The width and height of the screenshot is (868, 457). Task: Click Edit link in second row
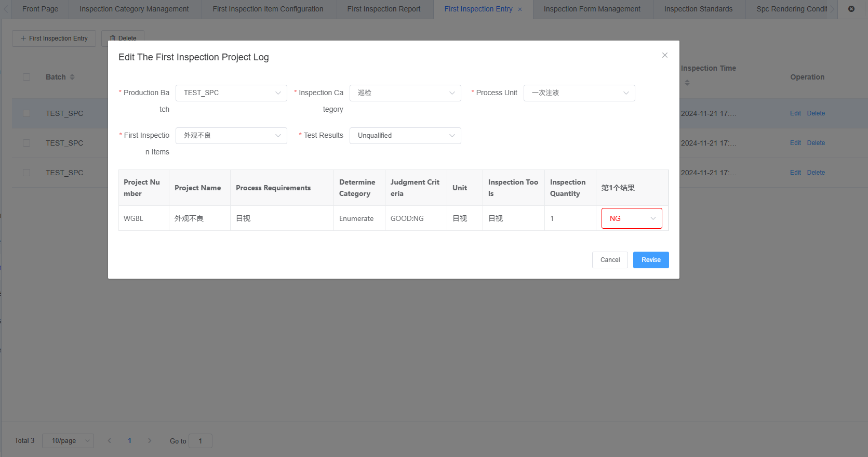coord(795,143)
